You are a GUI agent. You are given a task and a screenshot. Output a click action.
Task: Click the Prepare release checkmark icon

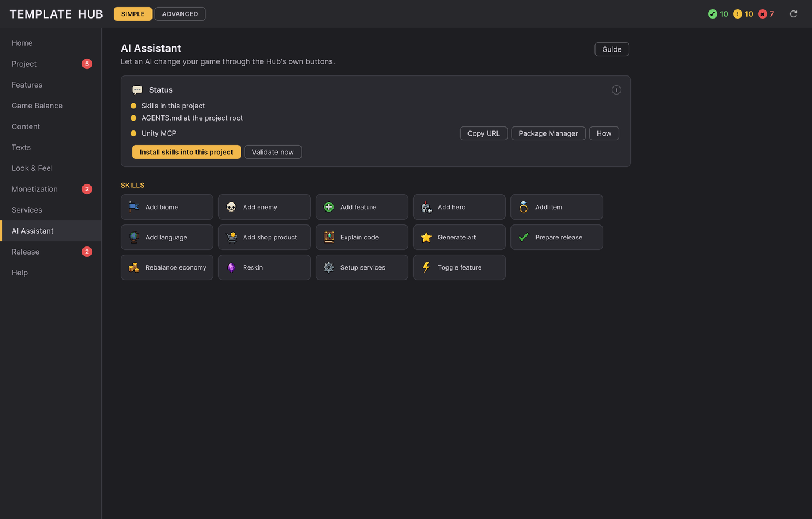[x=524, y=237]
